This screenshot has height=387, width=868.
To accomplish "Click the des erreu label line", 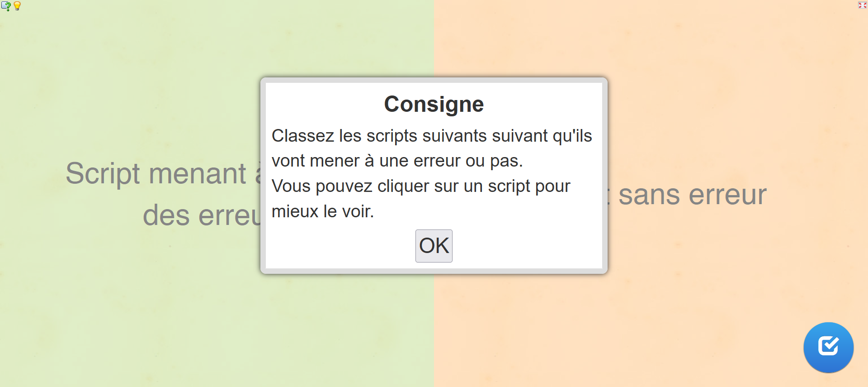I will click(x=202, y=215).
